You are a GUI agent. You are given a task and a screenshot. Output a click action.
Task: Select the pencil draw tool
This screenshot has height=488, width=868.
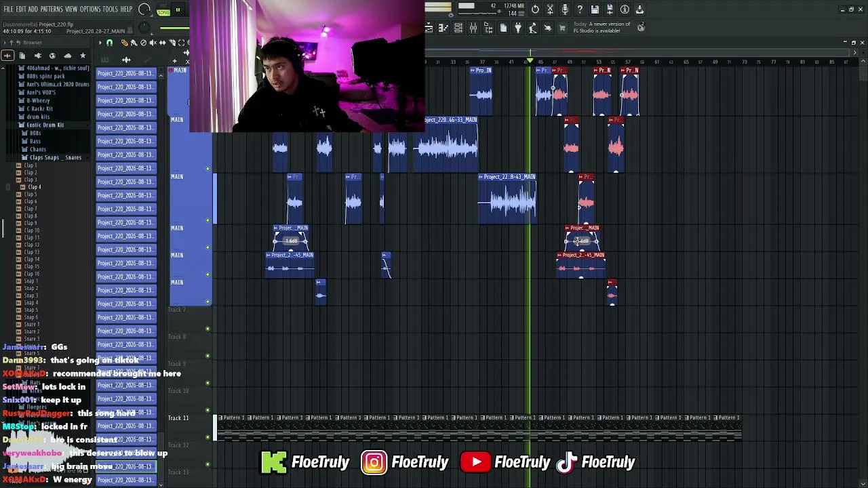click(x=124, y=43)
